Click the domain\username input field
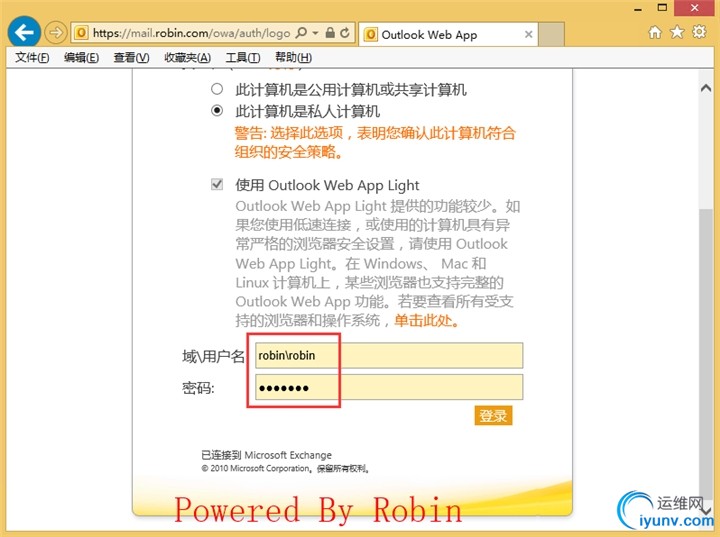Image resolution: width=720 pixels, height=537 pixels. click(x=389, y=356)
